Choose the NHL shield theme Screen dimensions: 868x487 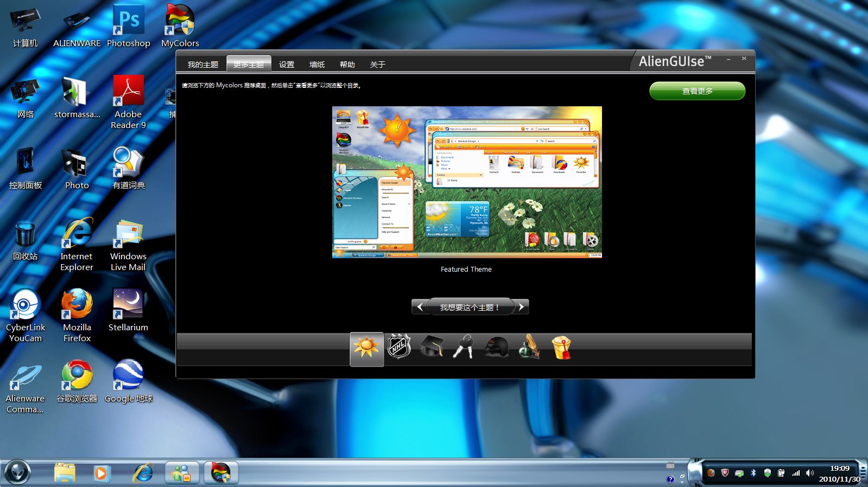pyautogui.click(x=399, y=347)
